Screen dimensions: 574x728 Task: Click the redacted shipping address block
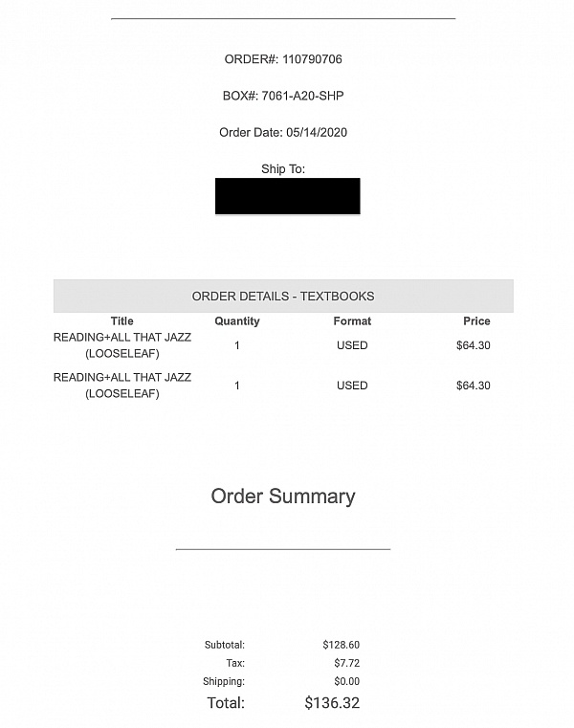tap(287, 196)
